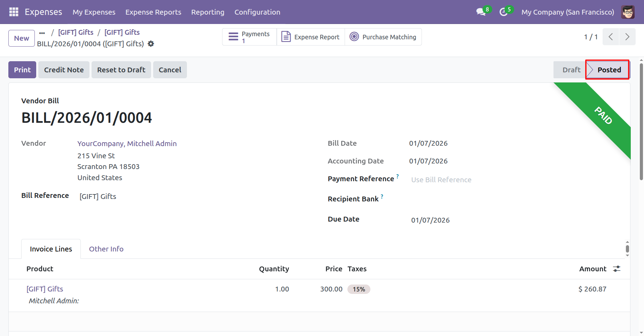Open column settings adjust icon near Amount

(x=616, y=269)
